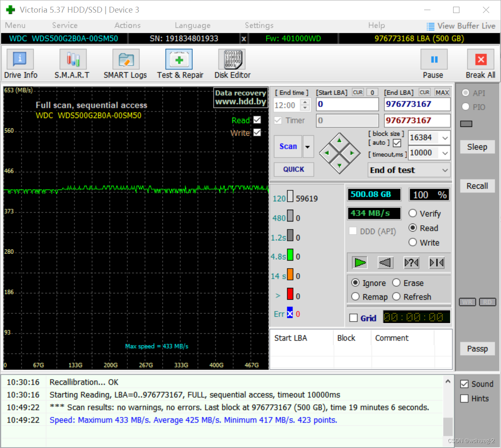Click the Sleep button
This screenshot has width=501, height=448.
477,147
